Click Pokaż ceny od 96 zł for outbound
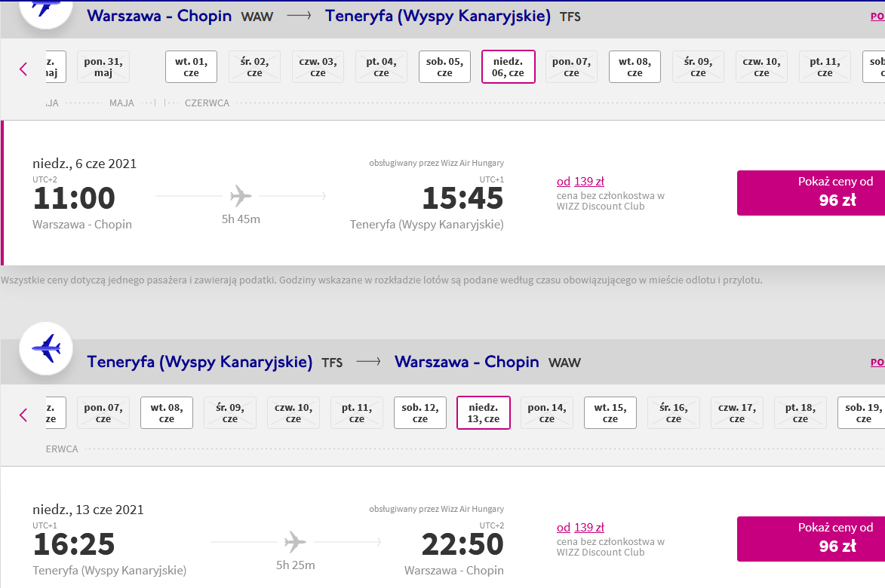This screenshot has height=588, width=885. pyautogui.click(x=811, y=193)
